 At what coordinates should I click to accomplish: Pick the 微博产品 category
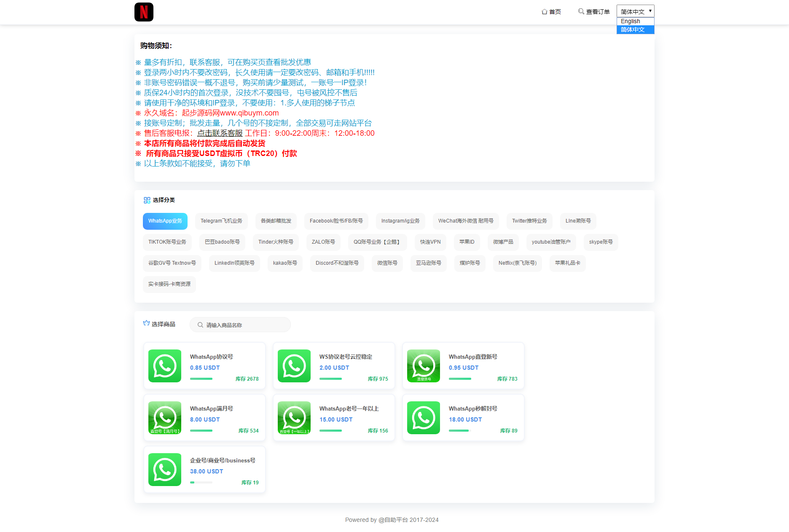(x=503, y=242)
